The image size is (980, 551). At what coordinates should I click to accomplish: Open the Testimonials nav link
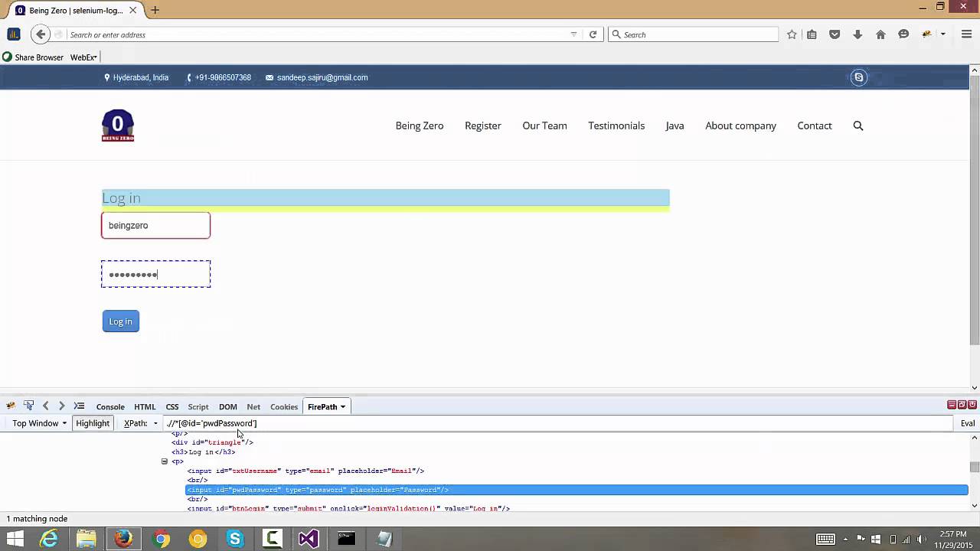click(616, 126)
